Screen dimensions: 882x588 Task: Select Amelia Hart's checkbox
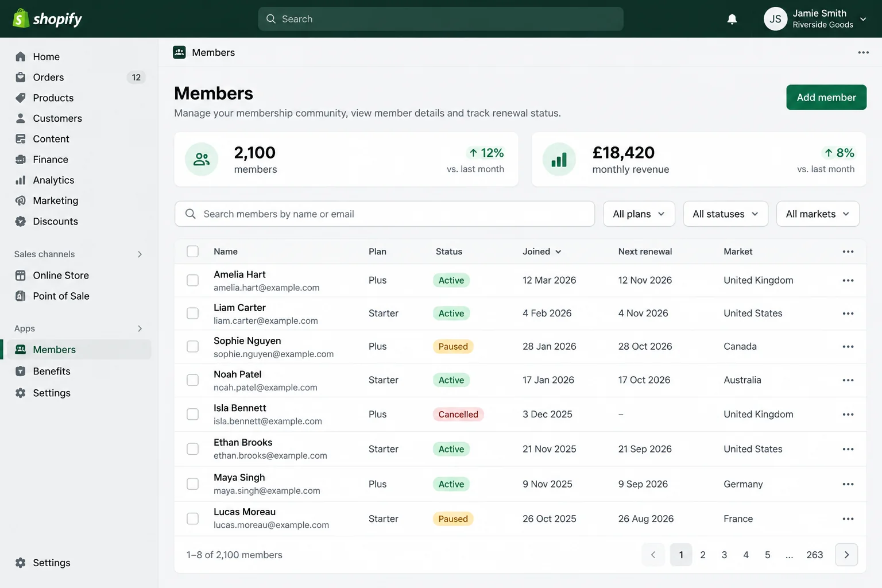(x=193, y=280)
